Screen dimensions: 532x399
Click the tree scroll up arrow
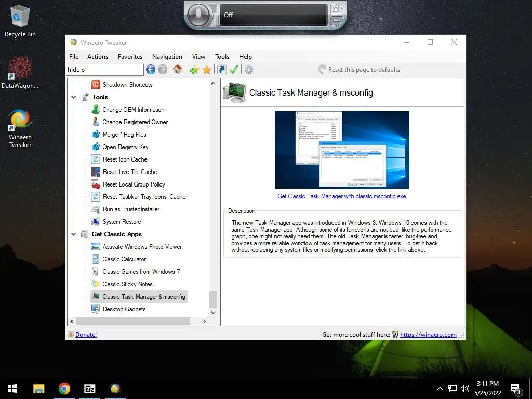[x=213, y=83]
